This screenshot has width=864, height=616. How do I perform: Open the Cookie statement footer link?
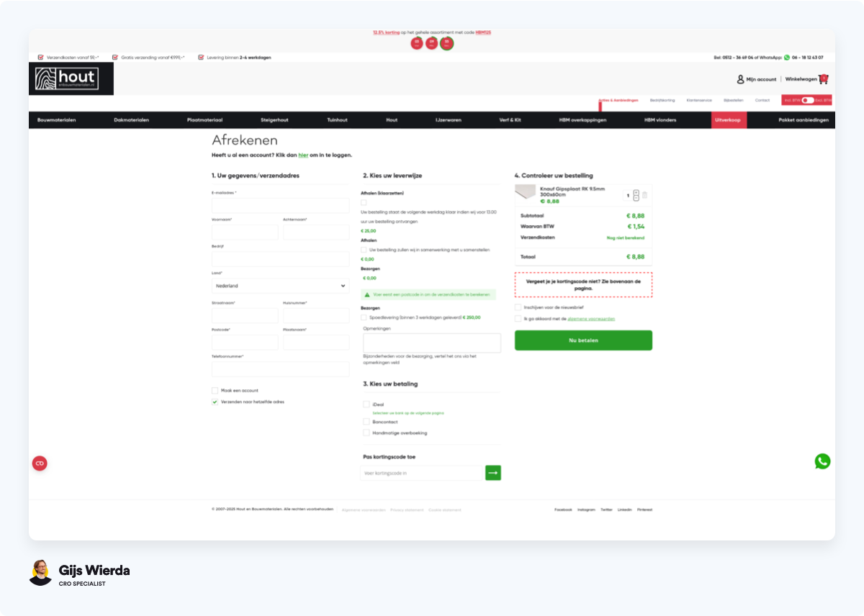click(445, 509)
